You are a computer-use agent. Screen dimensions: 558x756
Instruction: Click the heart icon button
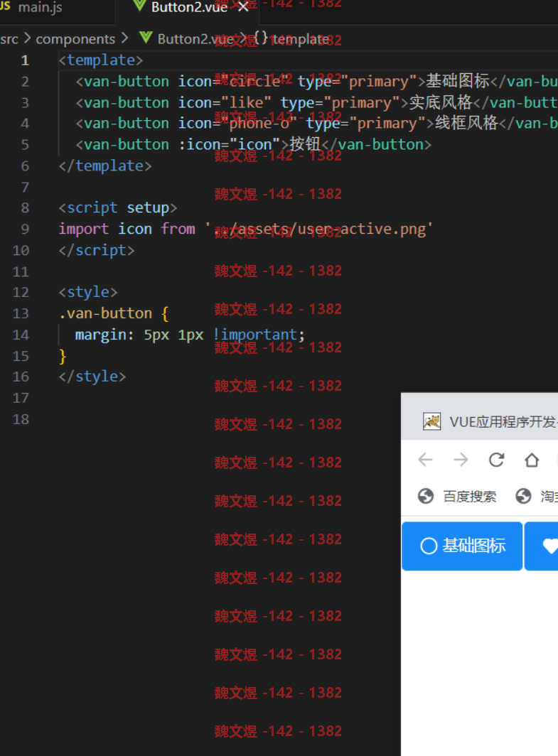click(542, 546)
